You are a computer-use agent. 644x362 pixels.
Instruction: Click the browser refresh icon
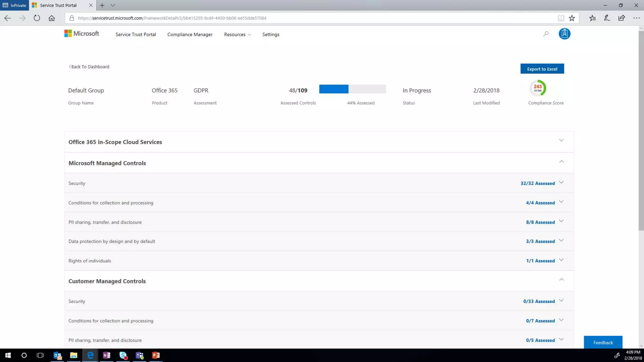[37, 18]
